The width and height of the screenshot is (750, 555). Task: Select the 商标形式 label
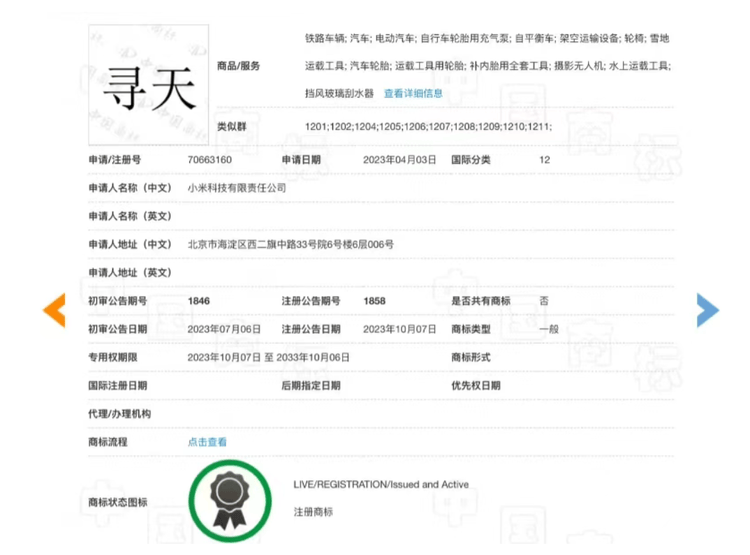point(471,357)
